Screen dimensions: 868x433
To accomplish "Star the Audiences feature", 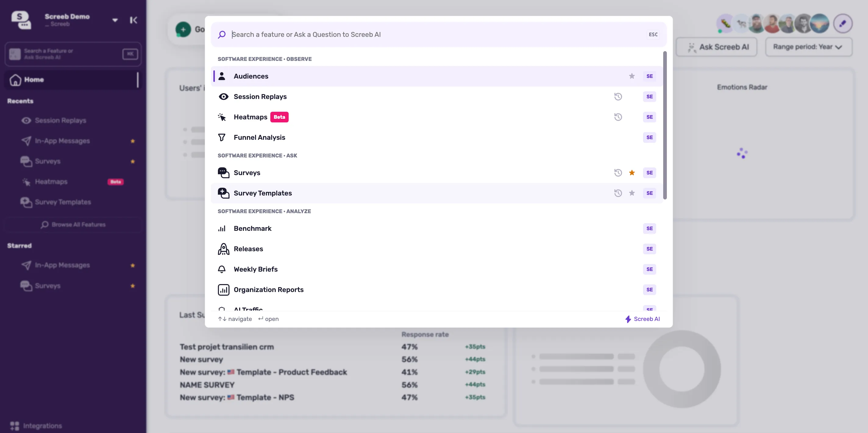I will 632,76.
